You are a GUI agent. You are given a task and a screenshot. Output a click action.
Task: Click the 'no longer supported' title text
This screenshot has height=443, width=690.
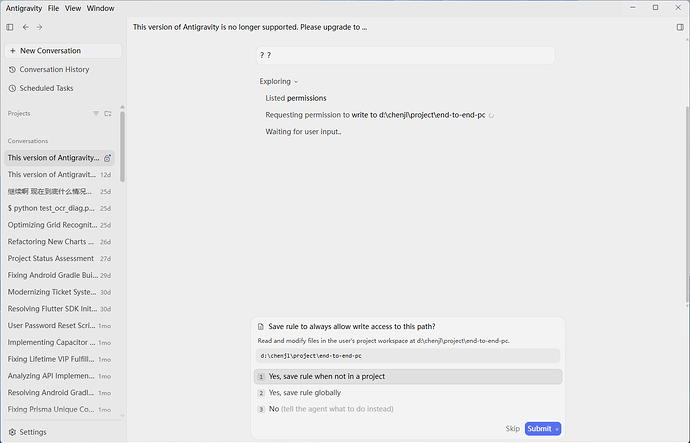[250, 27]
